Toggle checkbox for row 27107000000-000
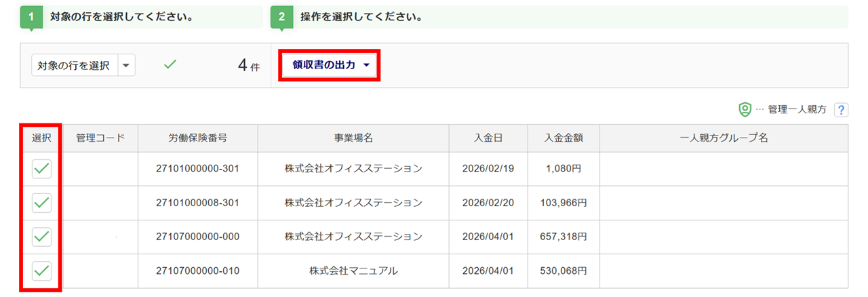Screen dimensions: 868x297 pos(42,237)
